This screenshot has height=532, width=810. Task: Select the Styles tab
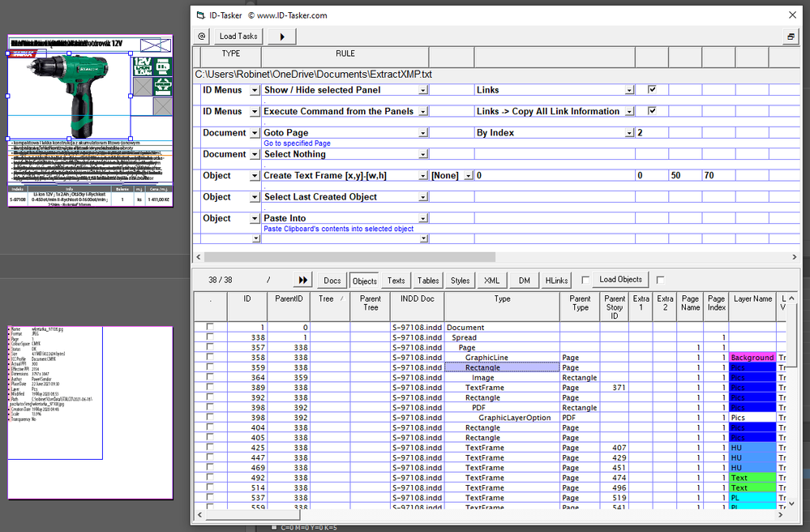pyautogui.click(x=460, y=281)
